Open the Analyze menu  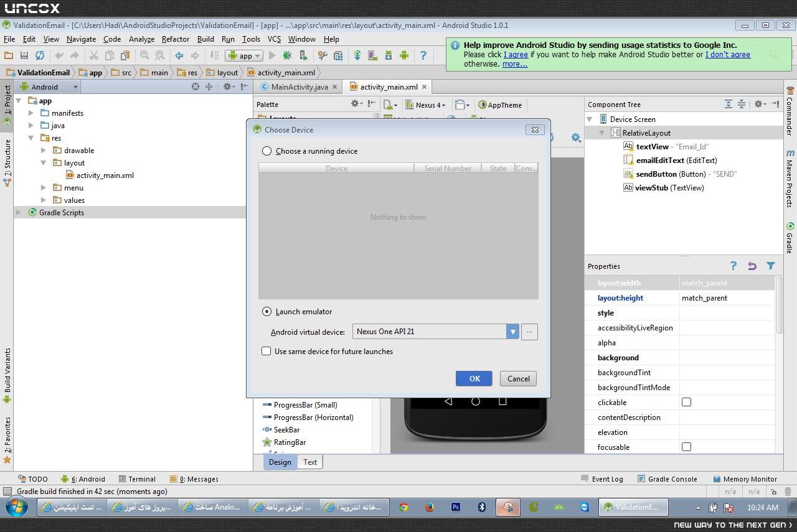pyautogui.click(x=141, y=39)
